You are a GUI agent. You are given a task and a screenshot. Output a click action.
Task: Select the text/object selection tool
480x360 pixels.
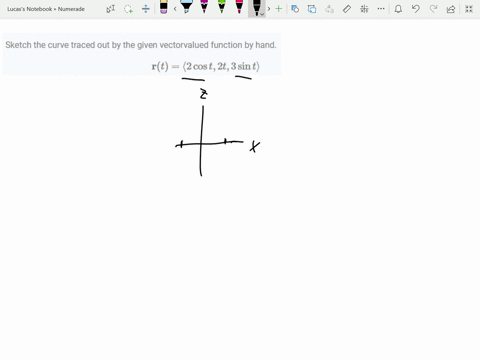coord(110,9)
